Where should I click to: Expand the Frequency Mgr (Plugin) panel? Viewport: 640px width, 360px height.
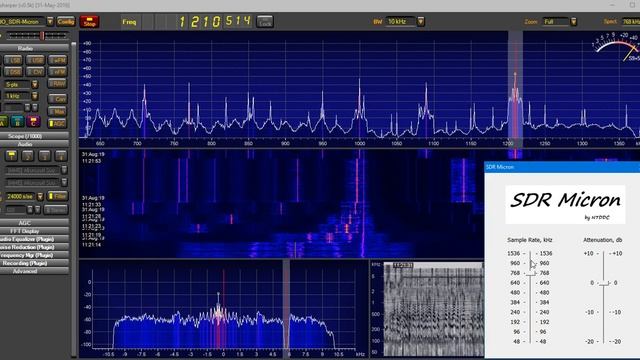(x=34, y=255)
